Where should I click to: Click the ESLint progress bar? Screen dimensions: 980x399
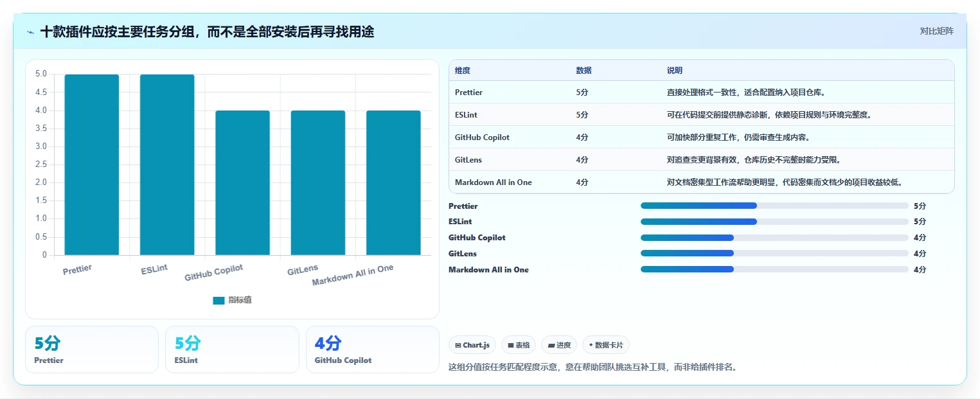point(774,222)
